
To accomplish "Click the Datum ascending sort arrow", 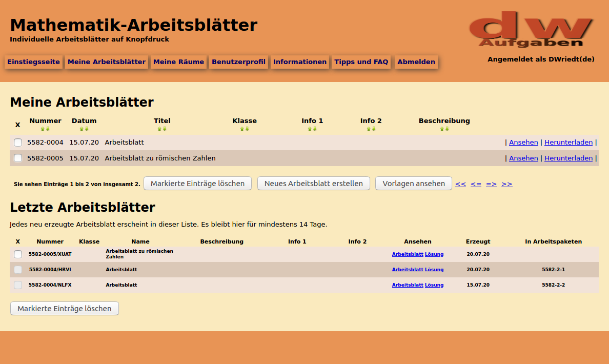I will coord(82,129).
